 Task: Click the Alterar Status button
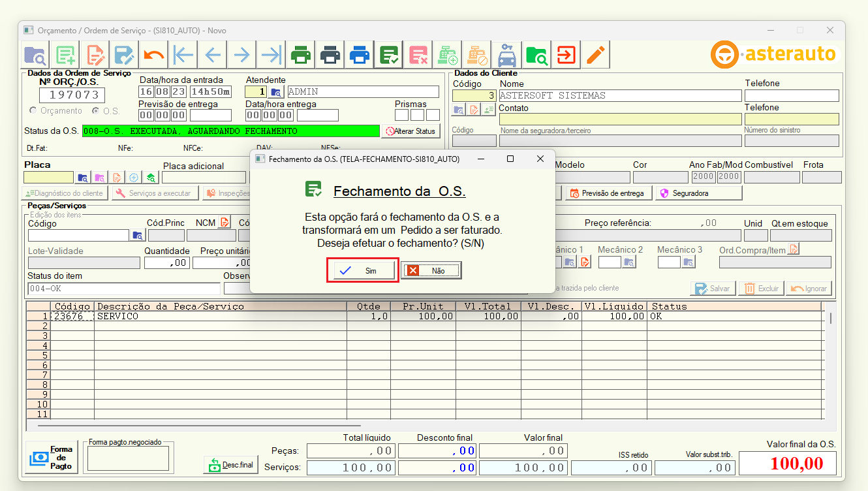click(x=411, y=131)
